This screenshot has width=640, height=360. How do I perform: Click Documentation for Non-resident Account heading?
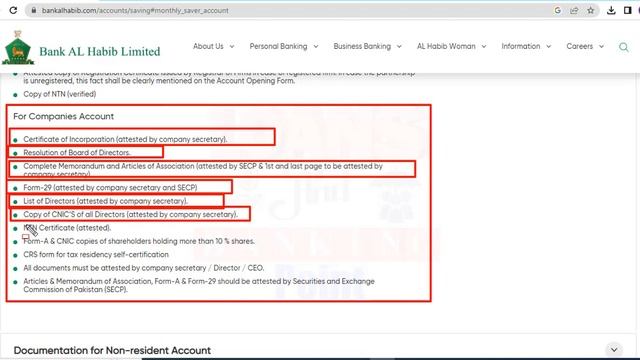[112, 350]
